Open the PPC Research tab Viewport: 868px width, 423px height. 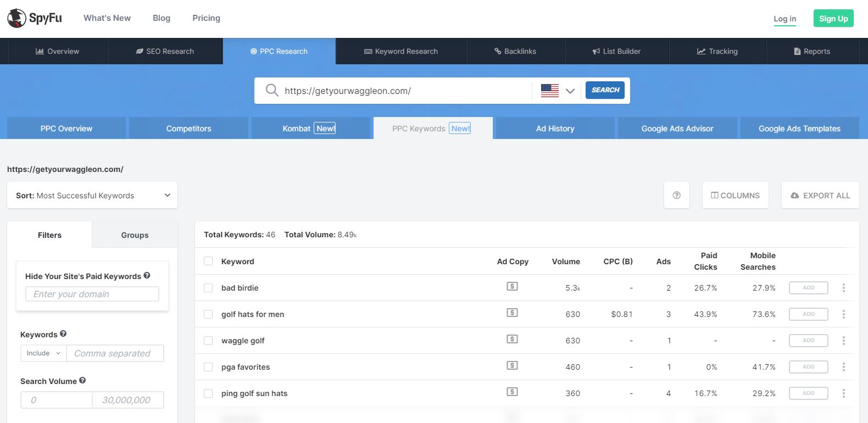point(279,51)
